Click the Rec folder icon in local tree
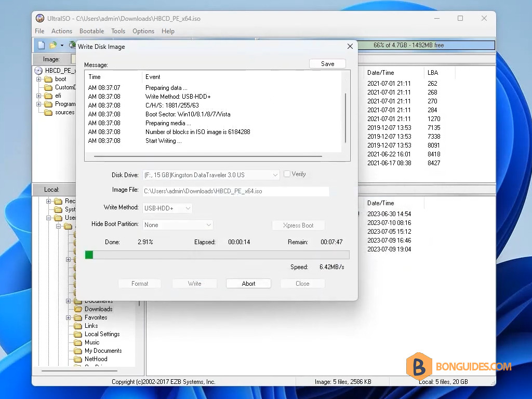 pyautogui.click(x=58, y=201)
